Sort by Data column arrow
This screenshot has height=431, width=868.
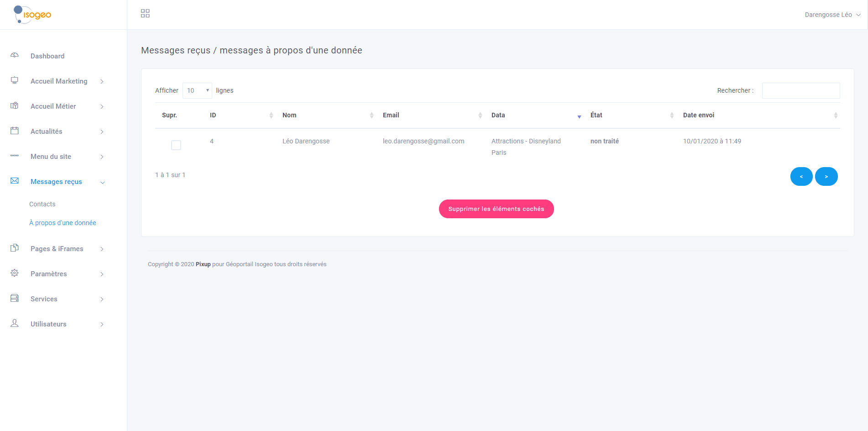[579, 117]
